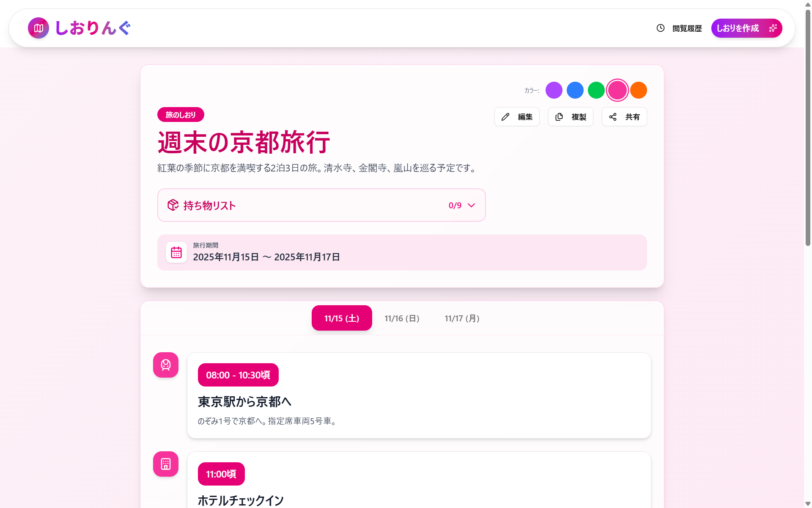Expand the 持ち物リスト panel
The image size is (812, 508).
pos(321,205)
